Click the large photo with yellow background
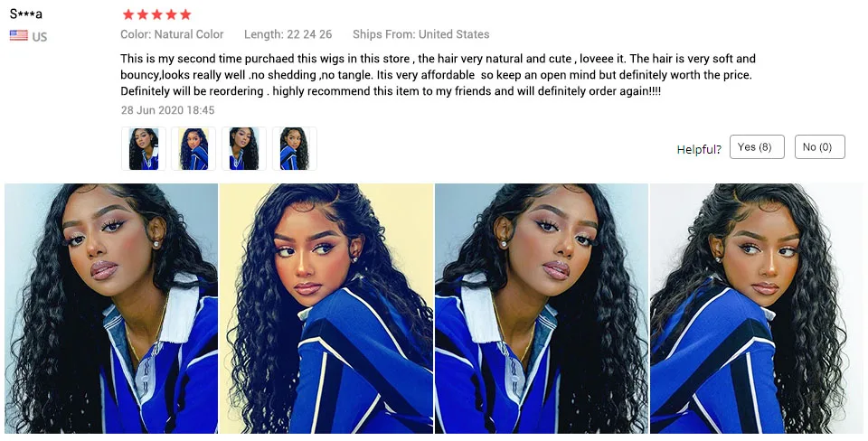 326,308
